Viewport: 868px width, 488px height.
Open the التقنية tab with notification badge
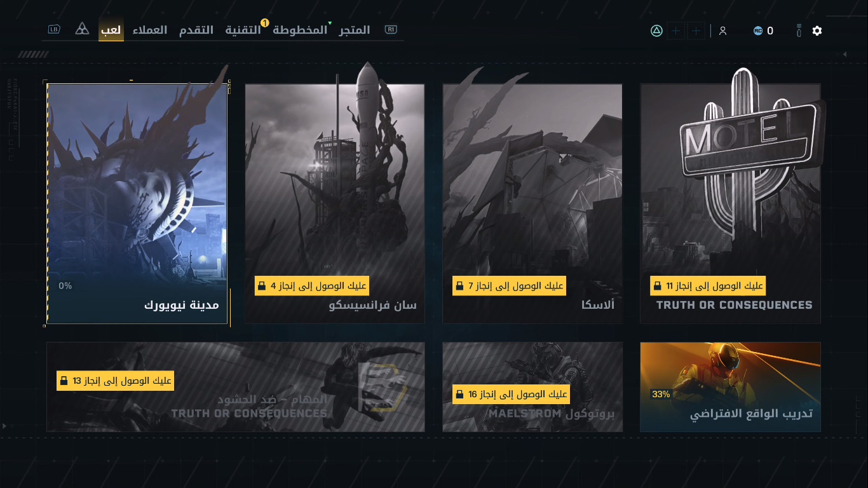click(243, 30)
